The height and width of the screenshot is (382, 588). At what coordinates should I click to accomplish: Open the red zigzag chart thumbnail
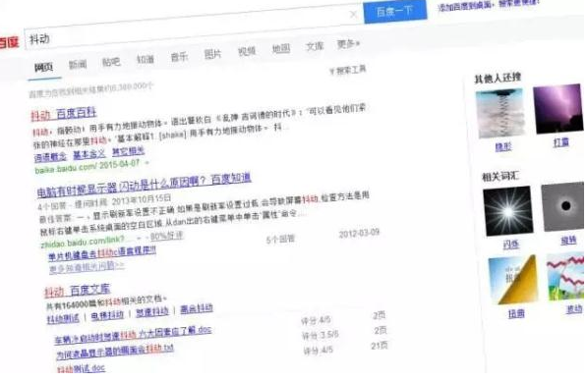tap(565, 277)
